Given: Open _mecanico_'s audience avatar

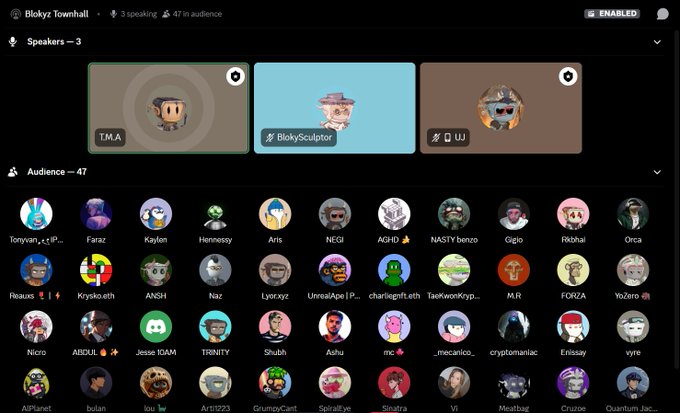Looking at the screenshot, I should pos(454,327).
